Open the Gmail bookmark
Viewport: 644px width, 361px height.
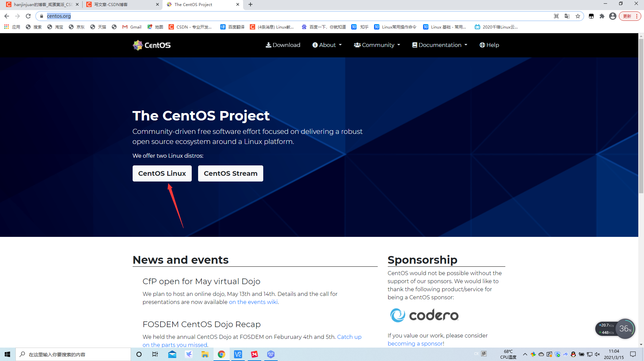click(x=132, y=27)
